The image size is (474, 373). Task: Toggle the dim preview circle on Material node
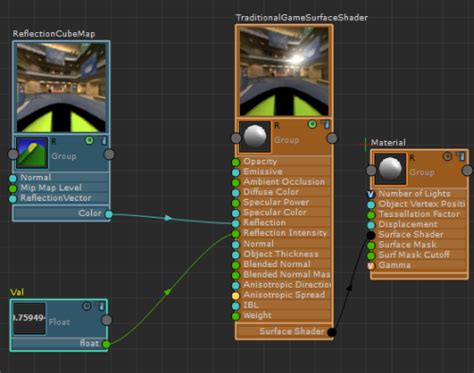click(447, 156)
